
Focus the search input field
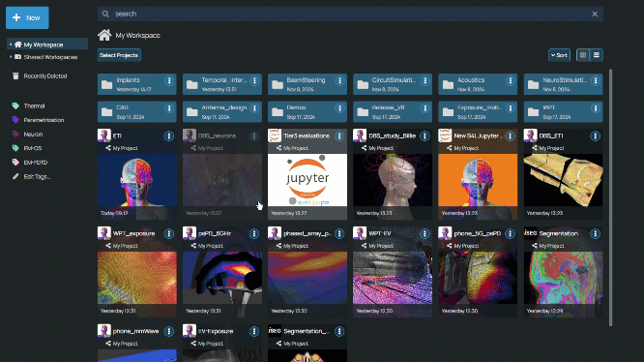point(350,14)
